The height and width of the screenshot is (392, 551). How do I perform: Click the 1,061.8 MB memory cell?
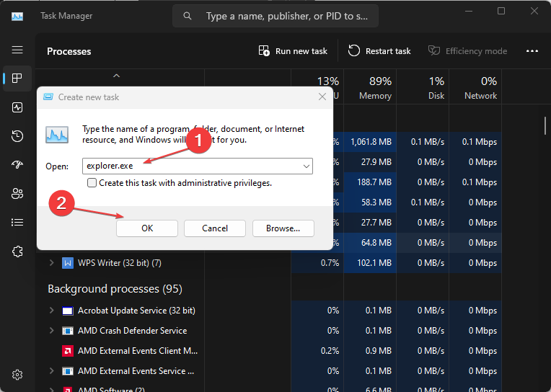click(371, 142)
